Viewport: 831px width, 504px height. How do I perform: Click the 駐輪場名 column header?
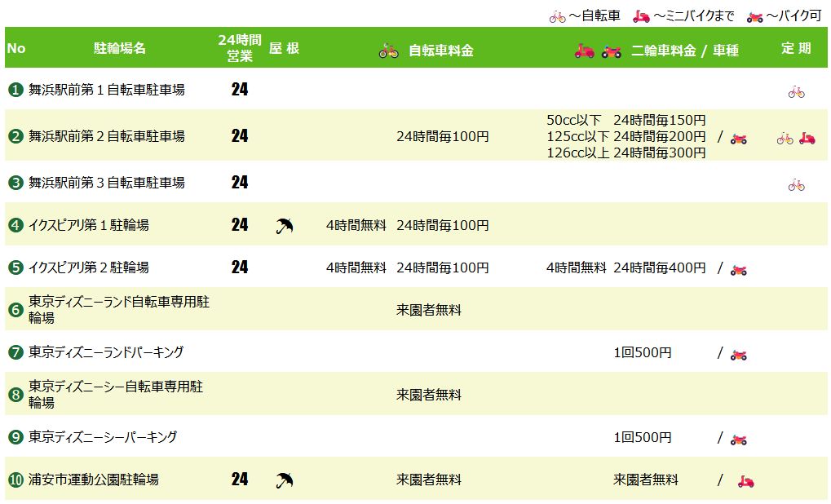click(120, 48)
